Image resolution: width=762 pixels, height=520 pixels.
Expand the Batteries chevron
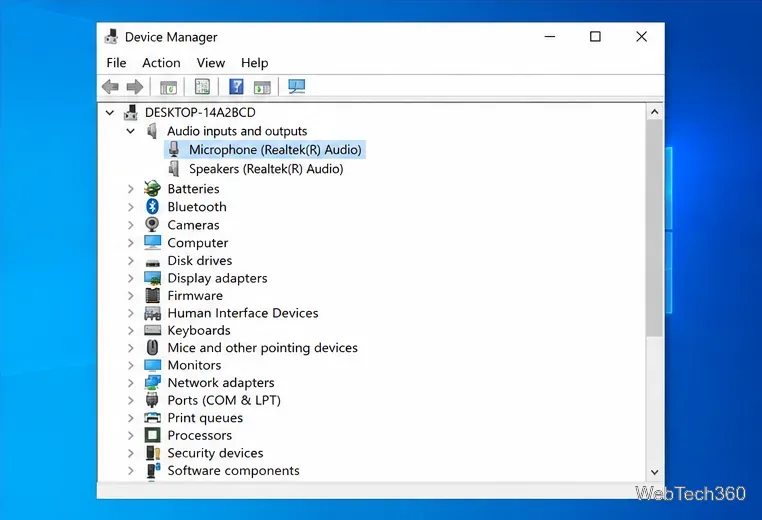(131, 189)
